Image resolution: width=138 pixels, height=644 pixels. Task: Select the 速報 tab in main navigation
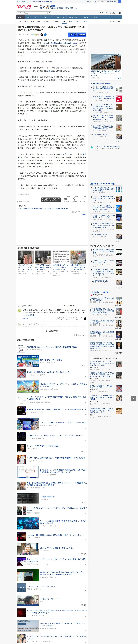[x=28, y=17]
